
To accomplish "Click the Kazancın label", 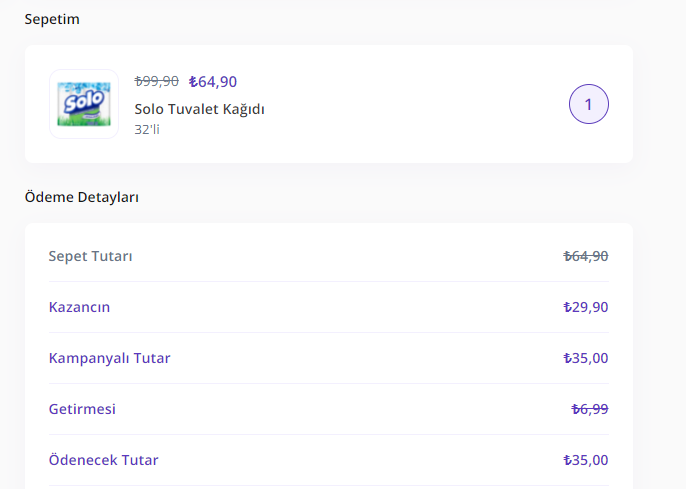I will tap(79, 307).
